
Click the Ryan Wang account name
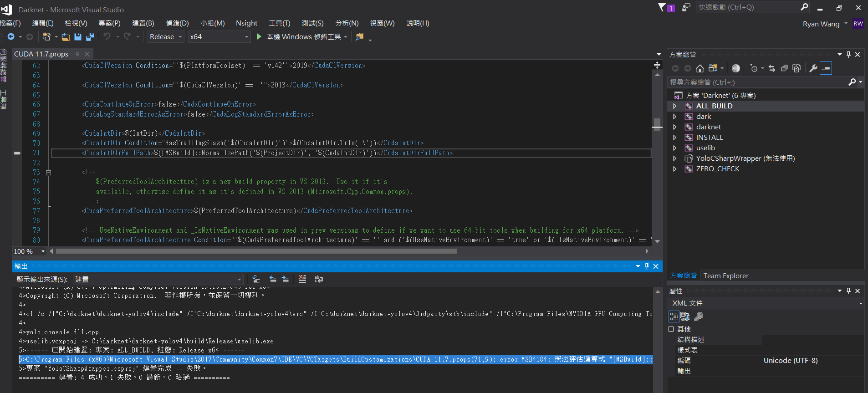[x=821, y=24]
